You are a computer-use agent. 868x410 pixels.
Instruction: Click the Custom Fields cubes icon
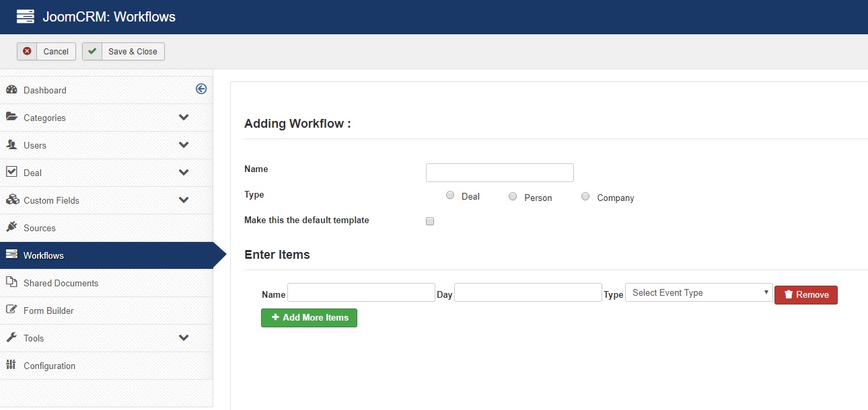(x=11, y=200)
